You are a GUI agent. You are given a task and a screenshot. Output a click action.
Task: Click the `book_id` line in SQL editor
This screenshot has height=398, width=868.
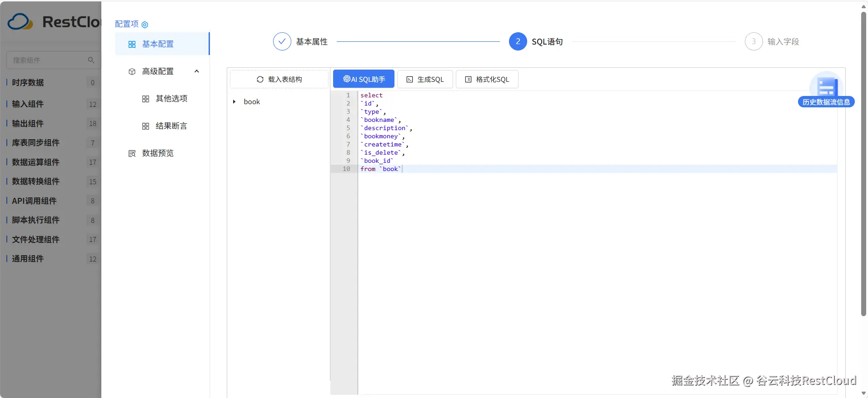[x=377, y=161]
